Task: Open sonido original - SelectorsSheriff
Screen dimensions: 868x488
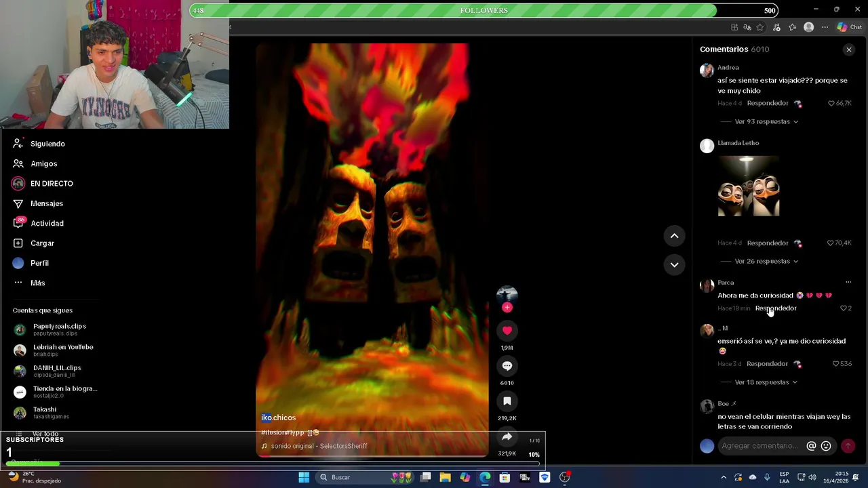Action: pyautogui.click(x=319, y=446)
